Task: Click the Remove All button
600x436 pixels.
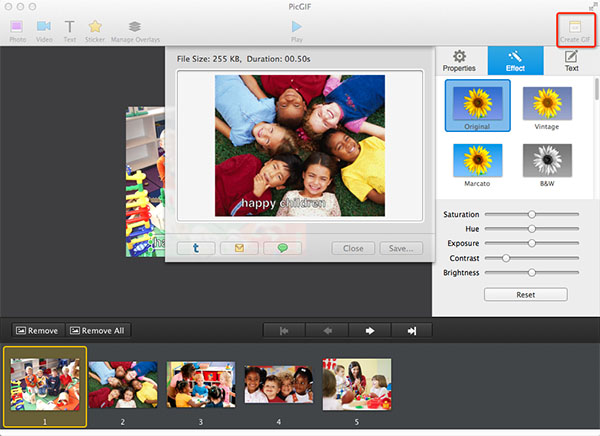Action: pos(99,330)
